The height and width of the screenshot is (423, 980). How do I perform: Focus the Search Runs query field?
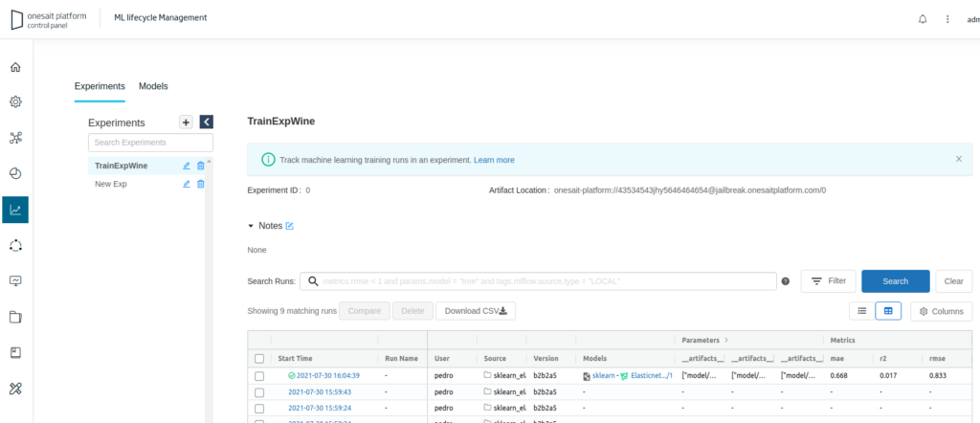pyautogui.click(x=538, y=281)
